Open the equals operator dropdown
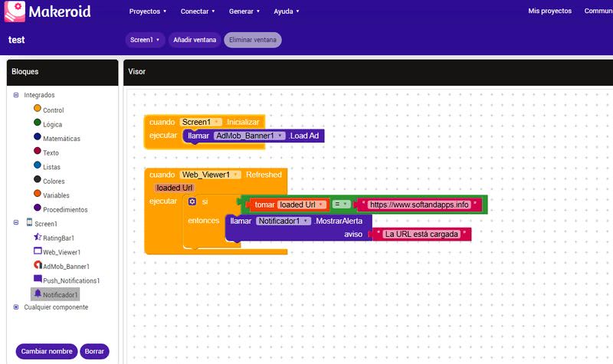Image resolution: width=613 pixels, height=364 pixels. click(x=341, y=204)
